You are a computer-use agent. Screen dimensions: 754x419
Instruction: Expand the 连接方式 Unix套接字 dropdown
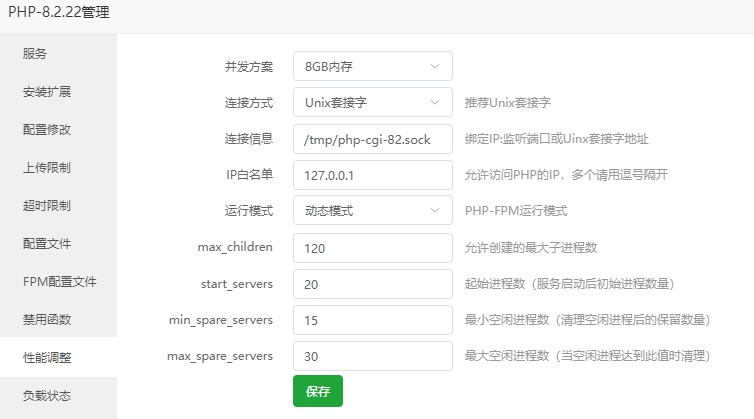373,102
